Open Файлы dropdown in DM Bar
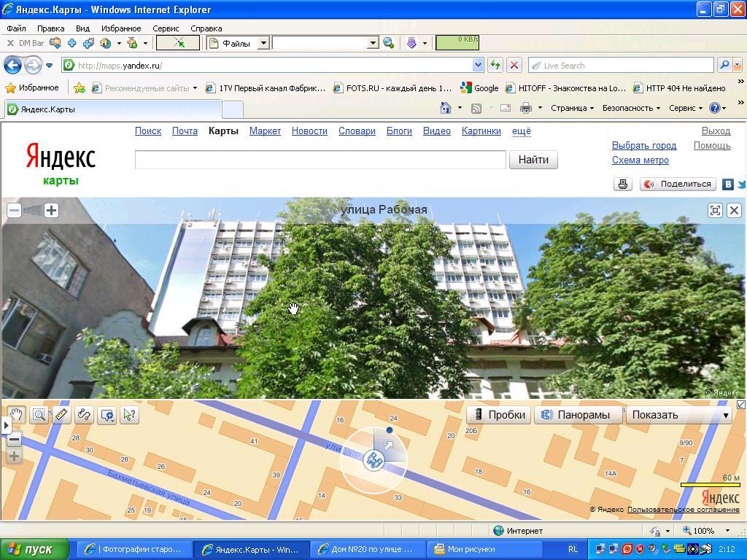Image resolution: width=747 pixels, height=560 pixels. 263,43
